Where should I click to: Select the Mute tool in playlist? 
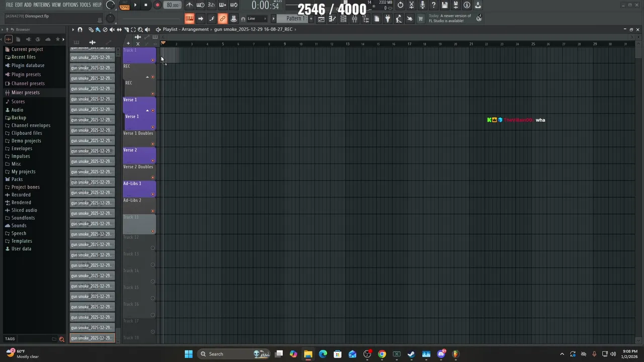click(112, 30)
